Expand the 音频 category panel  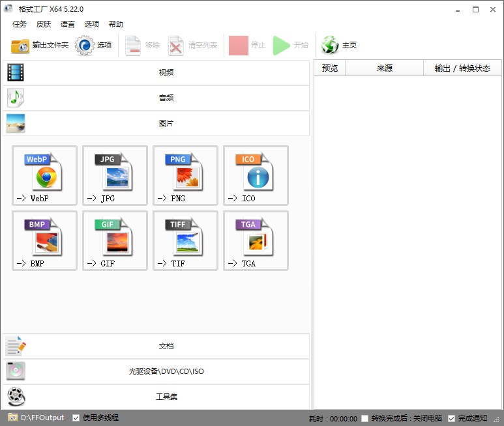(156, 98)
